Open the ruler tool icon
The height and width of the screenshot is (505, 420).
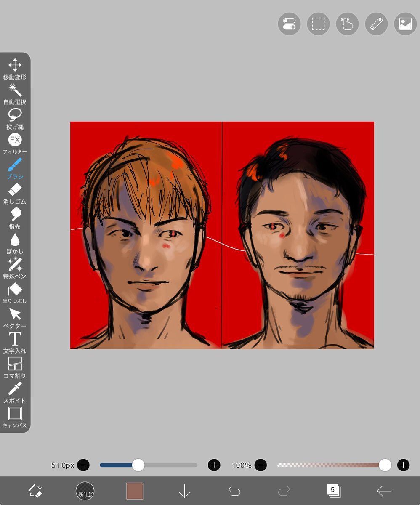376,24
